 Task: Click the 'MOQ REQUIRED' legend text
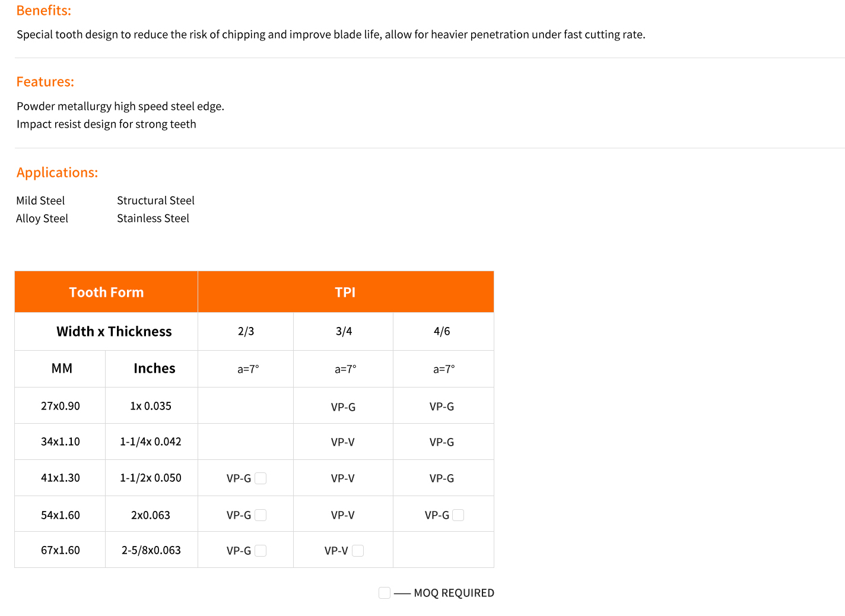[x=454, y=593]
